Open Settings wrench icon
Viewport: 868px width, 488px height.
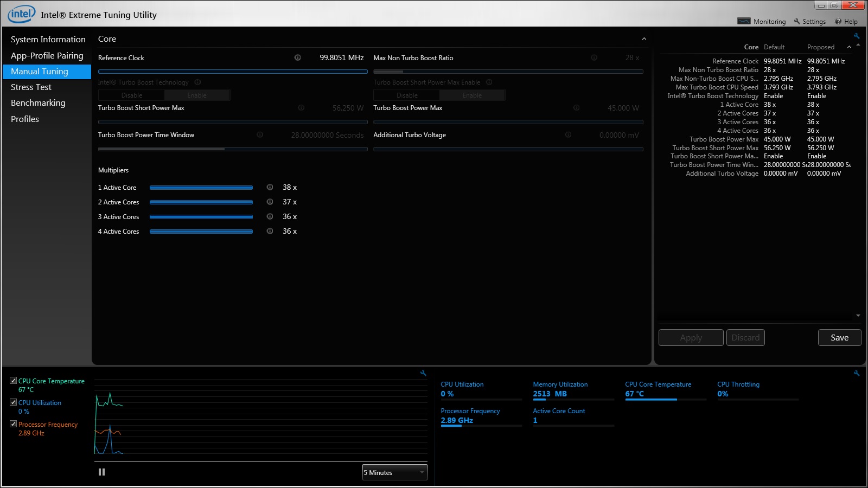click(797, 21)
